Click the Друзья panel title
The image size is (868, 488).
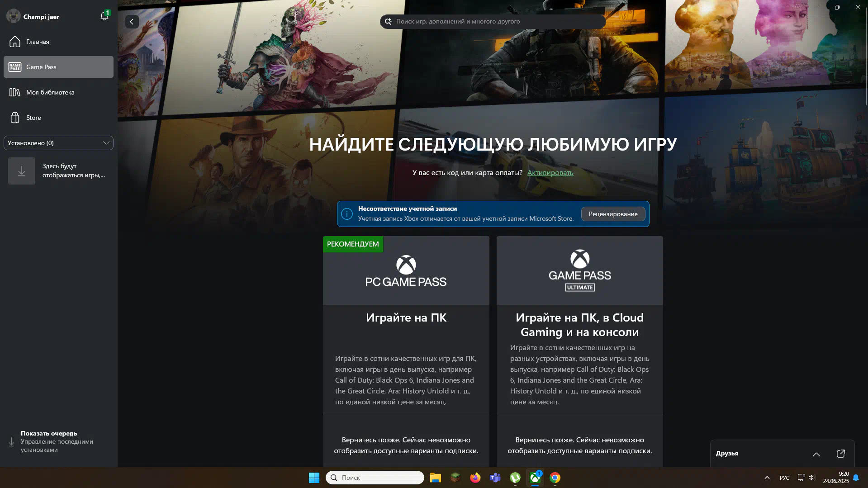tap(727, 453)
